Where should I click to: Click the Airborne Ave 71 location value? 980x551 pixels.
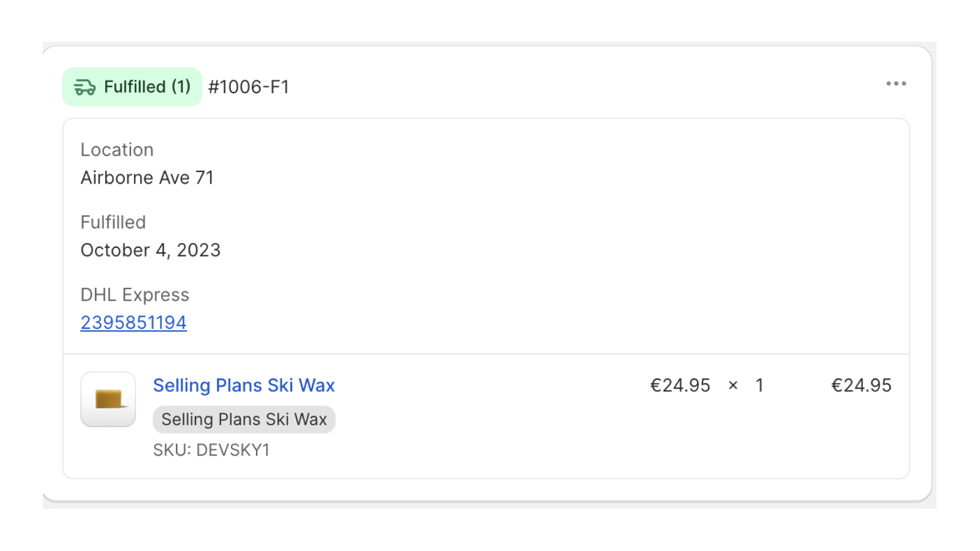(x=147, y=178)
